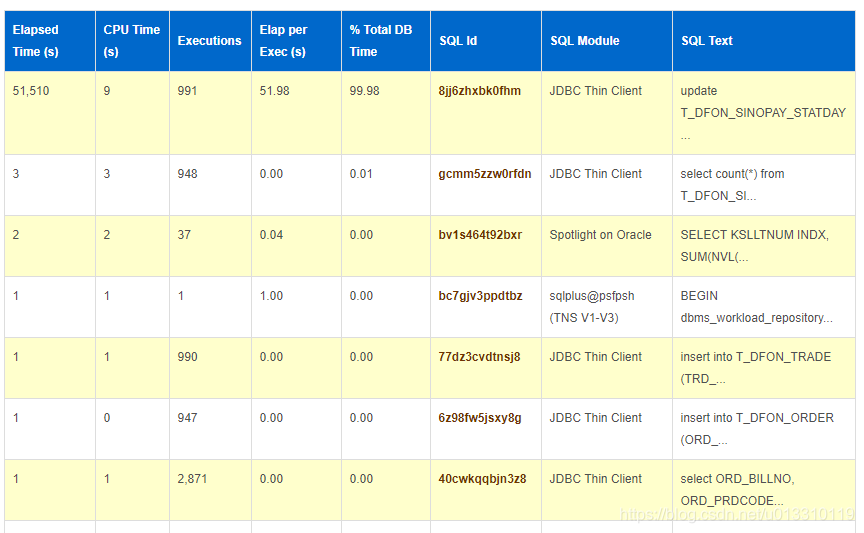This screenshot has height=533, width=864.
Task: Open SQL Id gcmm5zzw0rfdn link
Action: point(485,174)
